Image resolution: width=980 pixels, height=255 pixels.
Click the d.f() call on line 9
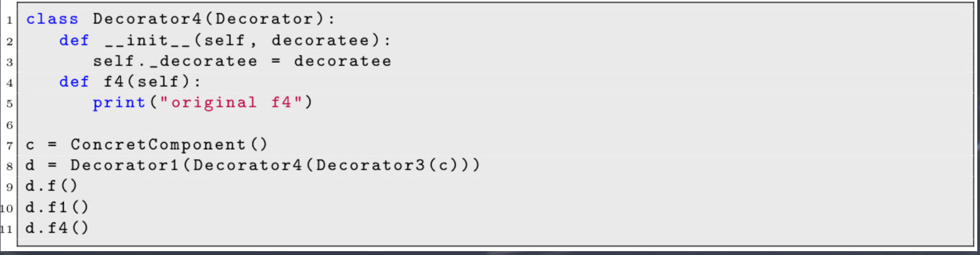[x=51, y=186]
